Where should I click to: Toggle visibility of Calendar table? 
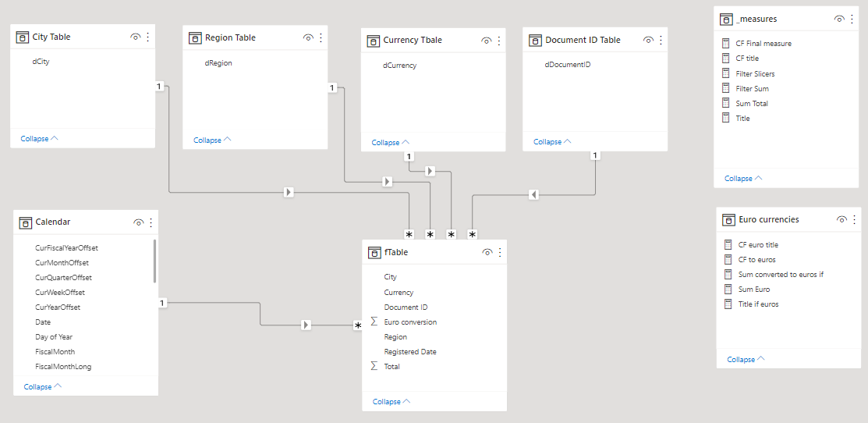pyautogui.click(x=138, y=222)
